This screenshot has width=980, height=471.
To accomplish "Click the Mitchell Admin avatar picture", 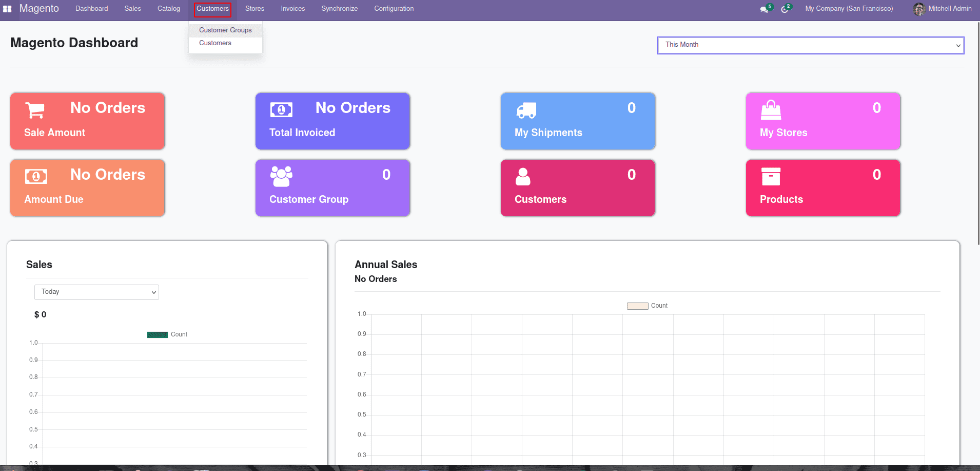I will click(919, 9).
